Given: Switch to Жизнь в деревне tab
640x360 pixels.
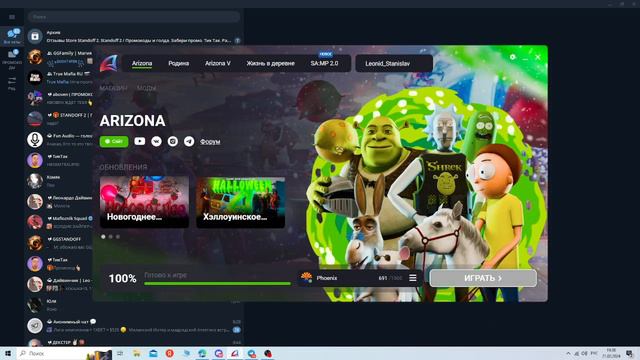Looking at the screenshot, I should pyautogui.click(x=270, y=63).
